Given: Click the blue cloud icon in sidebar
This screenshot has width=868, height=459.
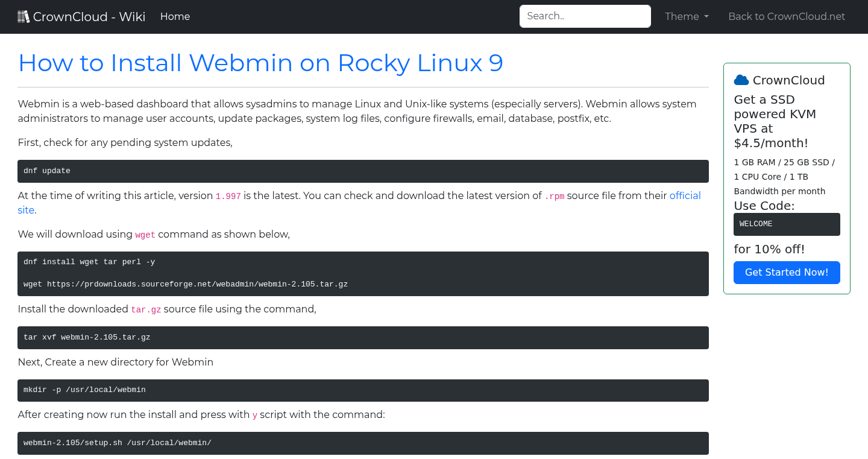Looking at the screenshot, I should click(741, 79).
